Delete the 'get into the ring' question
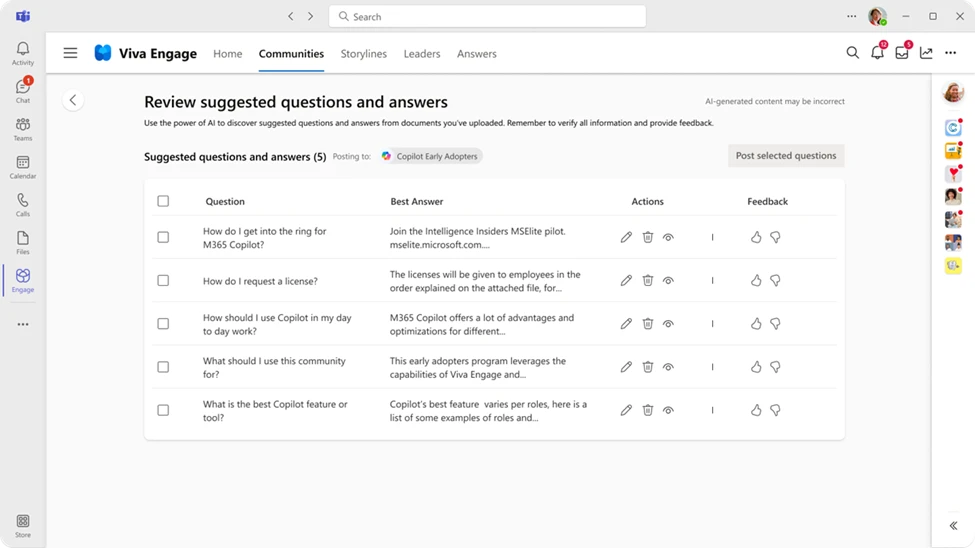 click(x=648, y=237)
